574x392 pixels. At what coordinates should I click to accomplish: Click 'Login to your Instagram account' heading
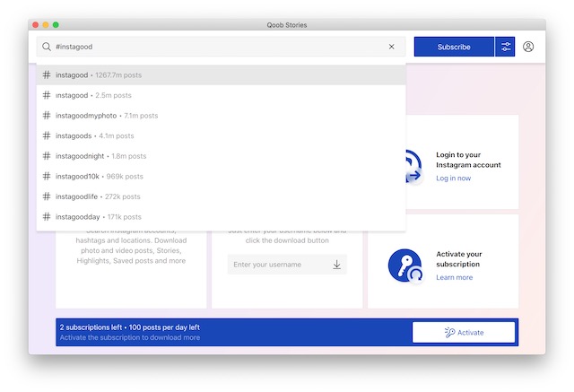(468, 160)
